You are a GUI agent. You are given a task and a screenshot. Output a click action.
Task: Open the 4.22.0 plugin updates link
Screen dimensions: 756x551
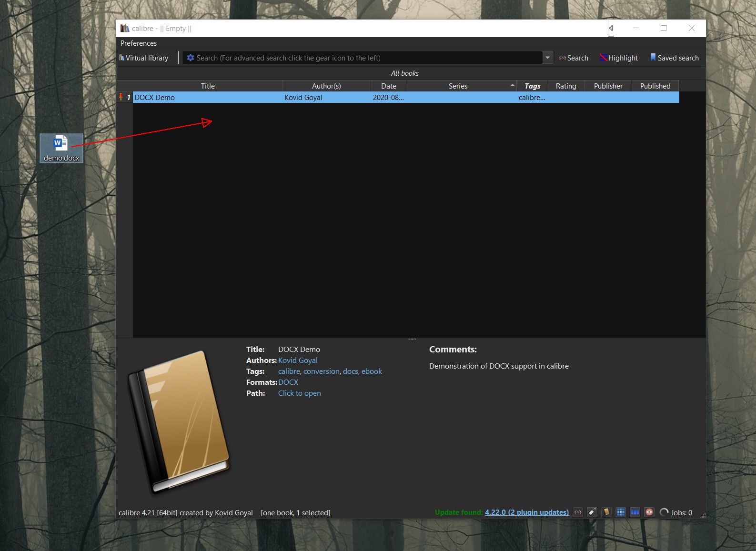(x=527, y=512)
